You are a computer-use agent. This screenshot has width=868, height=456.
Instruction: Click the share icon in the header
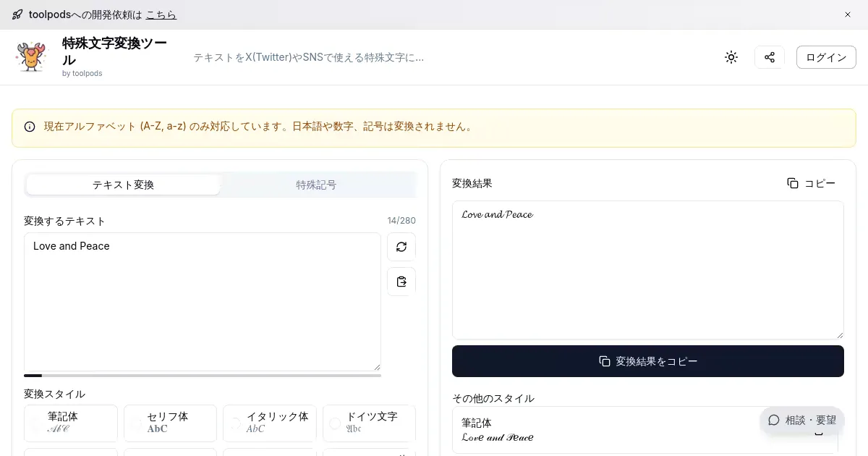click(769, 57)
